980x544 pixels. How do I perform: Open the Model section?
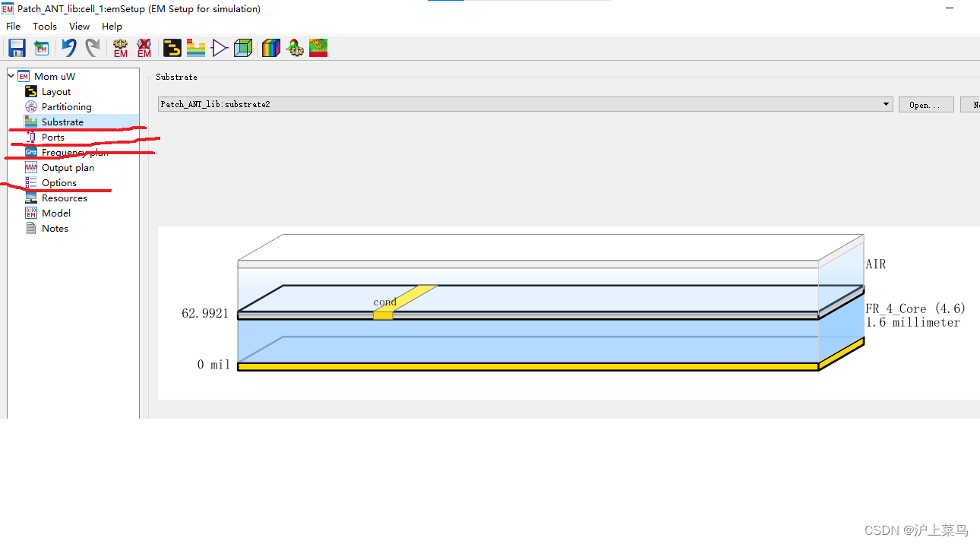tap(56, 213)
